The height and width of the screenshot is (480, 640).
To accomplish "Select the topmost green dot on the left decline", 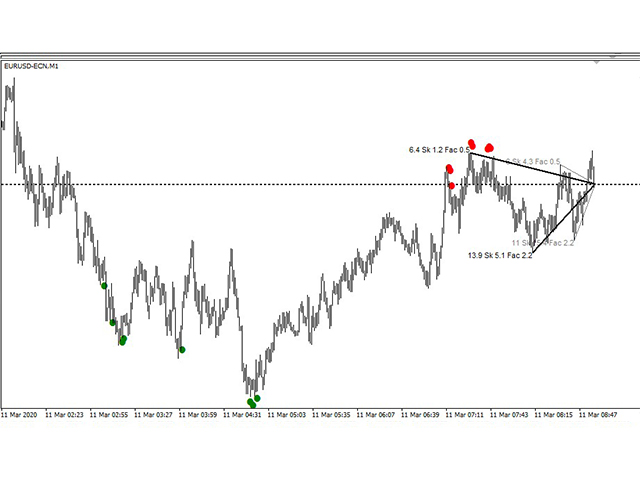I will 104,285.
